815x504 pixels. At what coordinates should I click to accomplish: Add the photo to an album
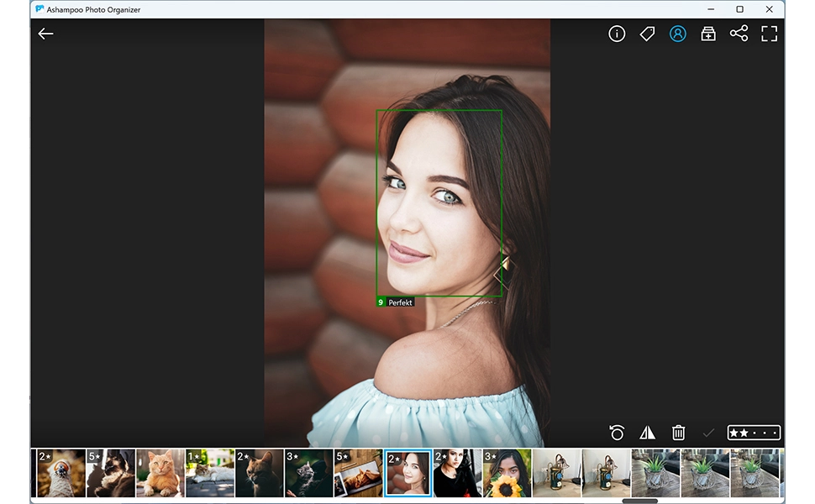(708, 34)
